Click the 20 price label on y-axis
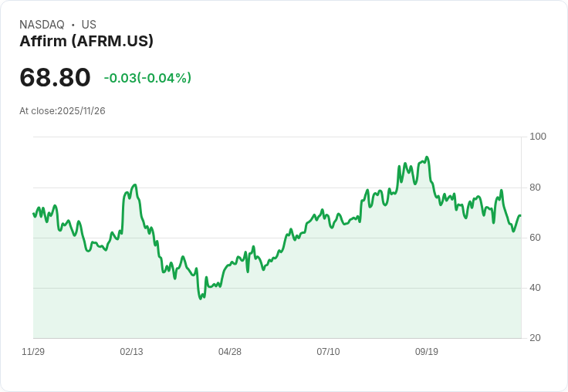This screenshot has height=392, width=568. [x=535, y=338]
